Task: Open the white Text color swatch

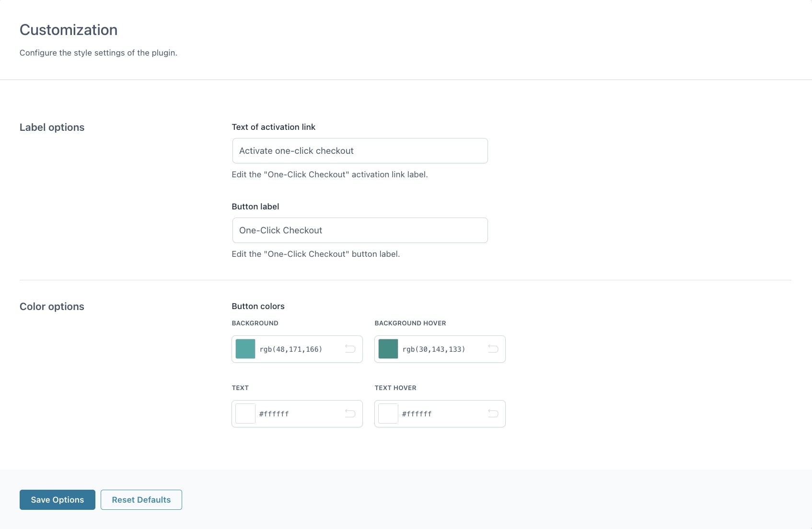Action: [245, 414]
